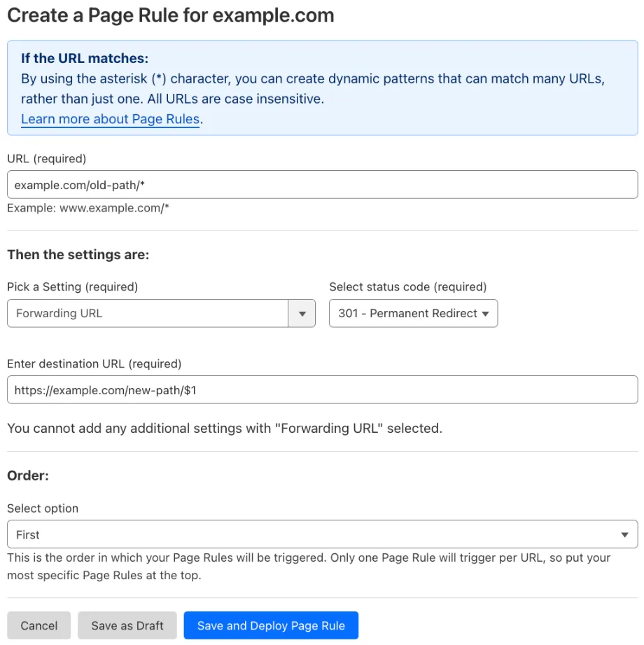Click the Forwarding URL dropdown arrow
Viewport: 644px width, 645px height.
(302, 313)
